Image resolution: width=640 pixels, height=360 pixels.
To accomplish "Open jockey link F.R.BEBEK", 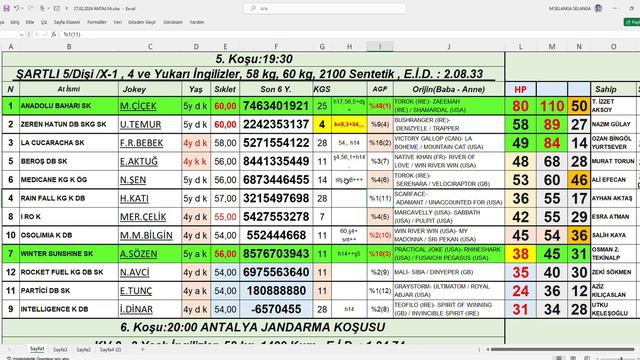I will (x=141, y=143).
